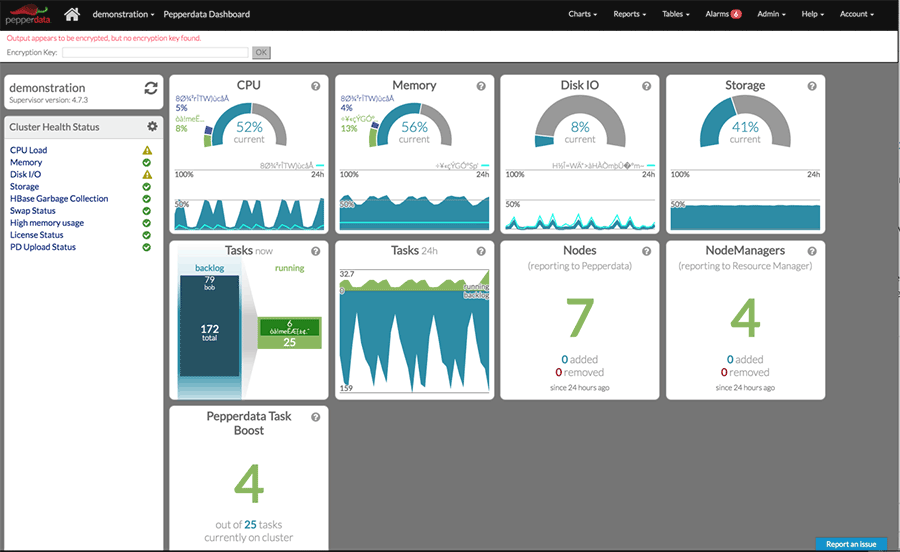This screenshot has width=900, height=552.
Task: Click the large 7 Nodes count
Action: [x=580, y=318]
